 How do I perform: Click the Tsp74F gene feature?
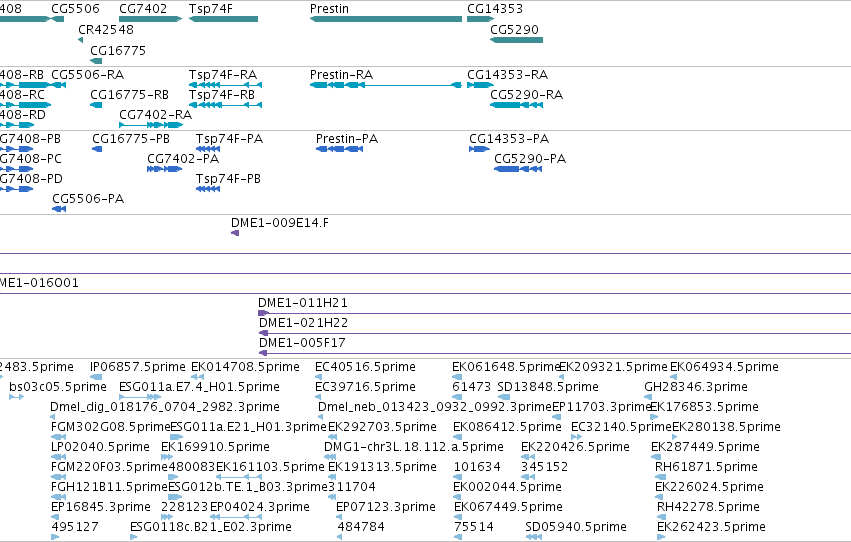pos(223,19)
